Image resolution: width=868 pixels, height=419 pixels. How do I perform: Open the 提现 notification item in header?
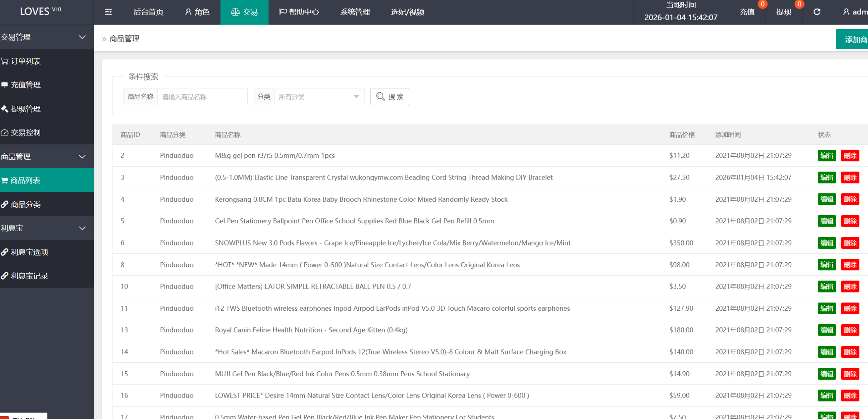[x=784, y=12]
